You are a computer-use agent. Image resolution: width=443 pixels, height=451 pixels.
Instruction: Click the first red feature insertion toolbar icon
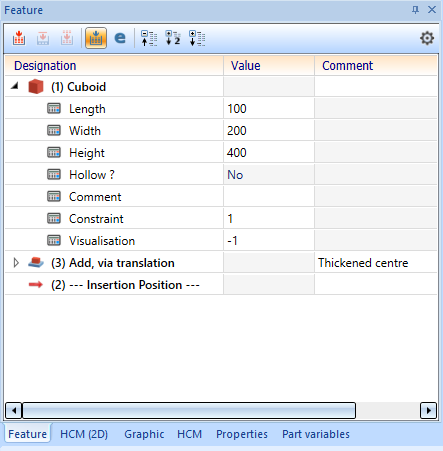19,38
